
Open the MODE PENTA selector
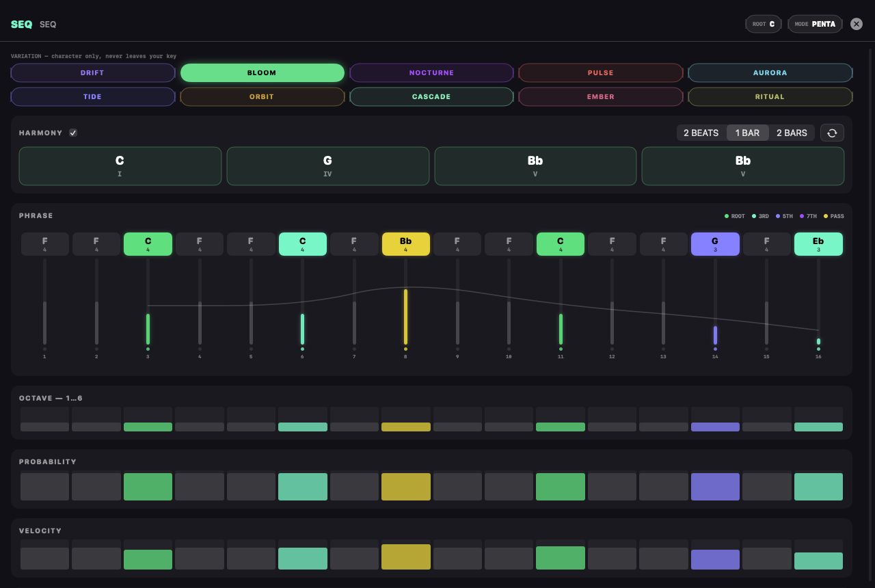[815, 24]
